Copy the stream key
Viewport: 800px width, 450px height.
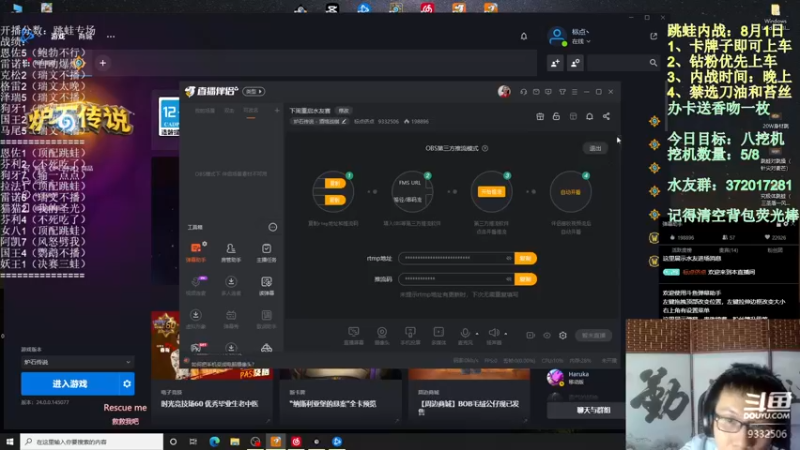pos(526,279)
